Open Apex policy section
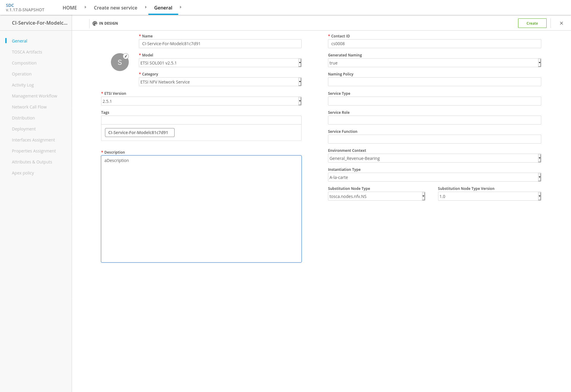The width and height of the screenshot is (571, 392). pos(23,173)
